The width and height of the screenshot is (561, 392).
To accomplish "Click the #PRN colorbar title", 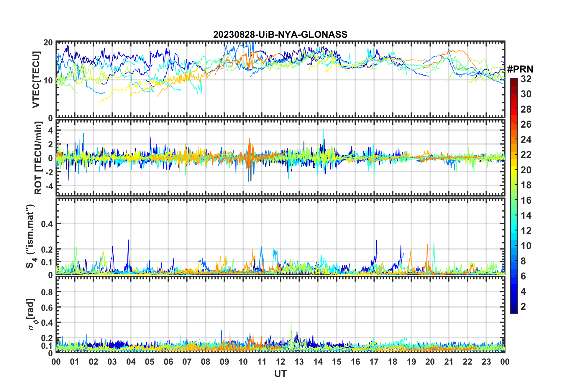I will point(520,69).
